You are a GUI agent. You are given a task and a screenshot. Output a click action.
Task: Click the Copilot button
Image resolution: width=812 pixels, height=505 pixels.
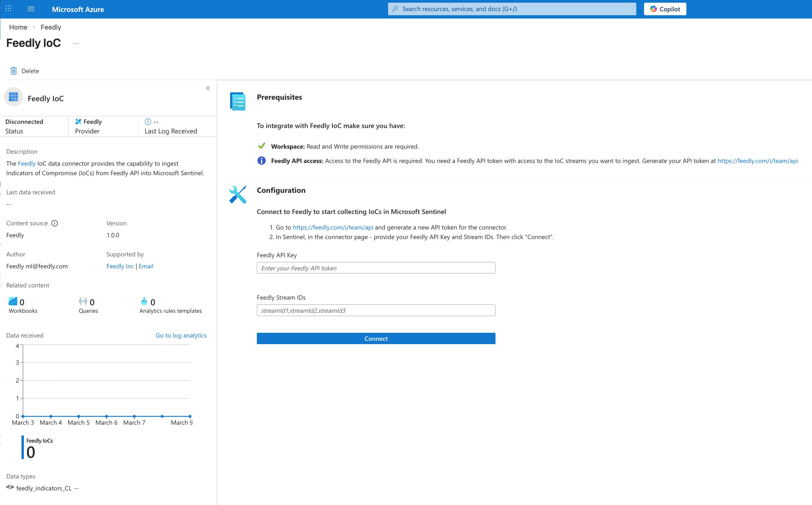pyautogui.click(x=665, y=9)
